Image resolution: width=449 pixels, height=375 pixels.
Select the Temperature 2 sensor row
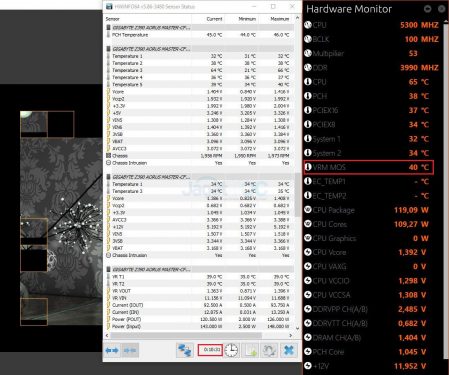pos(199,63)
